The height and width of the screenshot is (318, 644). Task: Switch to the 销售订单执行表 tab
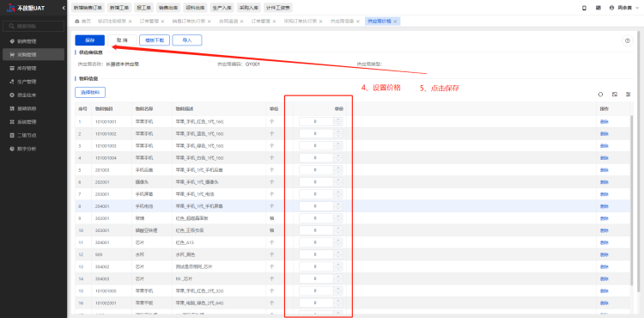(x=189, y=21)
